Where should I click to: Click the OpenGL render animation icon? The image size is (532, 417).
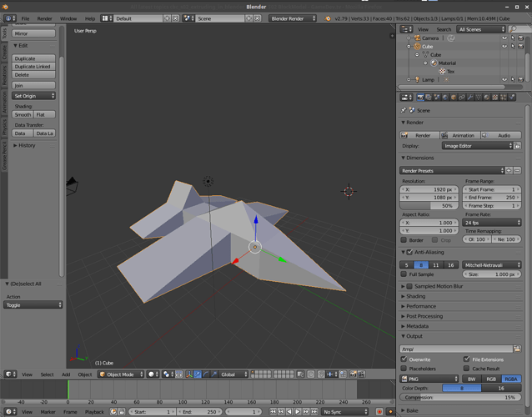click(x=361, y=374)
